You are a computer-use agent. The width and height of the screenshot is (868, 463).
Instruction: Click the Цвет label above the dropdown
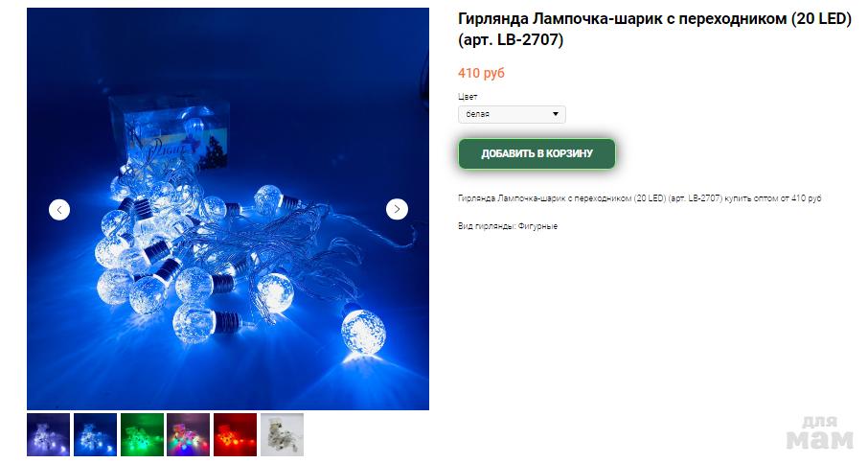(x=468, y=97)
